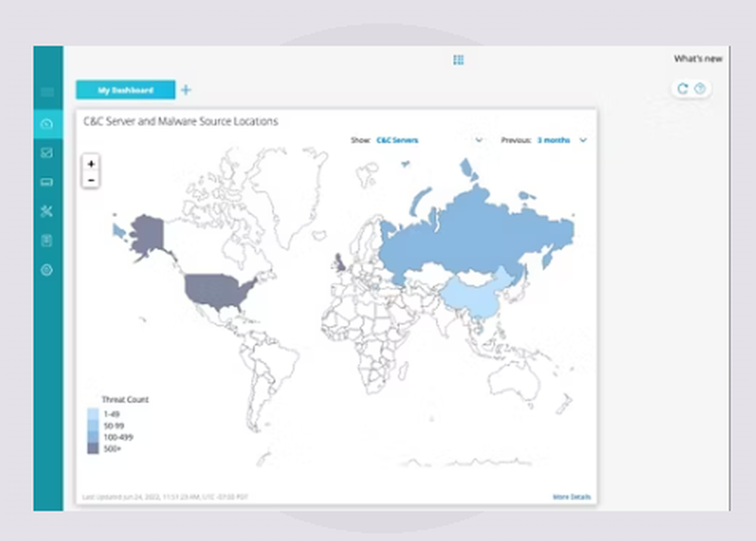Open the clipboard report icon in sidebar
This screenshot has width=756, height=541.
coord(47,241)
